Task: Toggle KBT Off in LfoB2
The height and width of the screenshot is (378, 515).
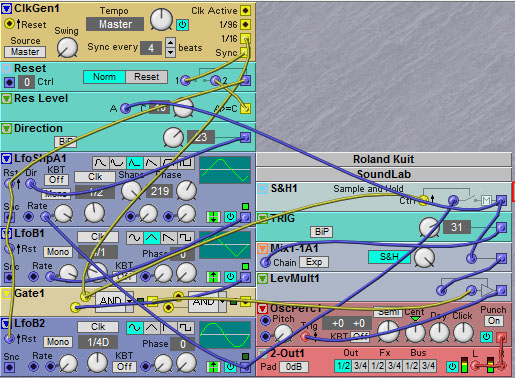Action: 124,366
